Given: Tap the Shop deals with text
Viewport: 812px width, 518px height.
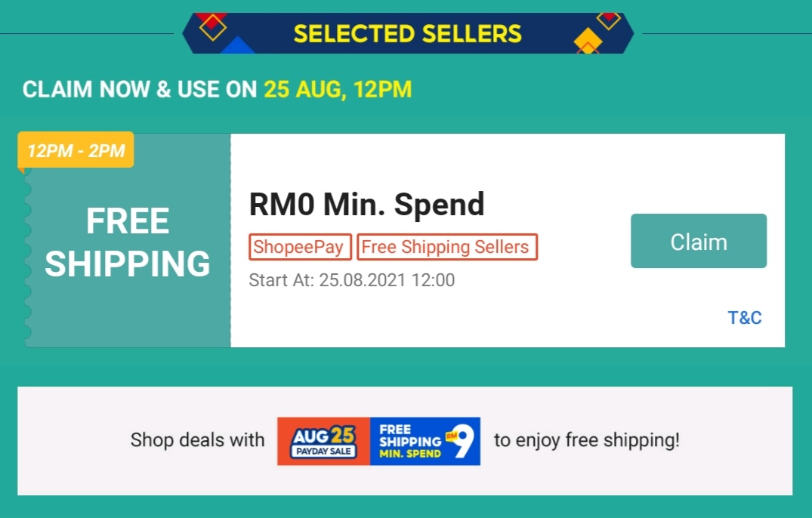Looking at the screenshot, I should [x=197, y=440].
